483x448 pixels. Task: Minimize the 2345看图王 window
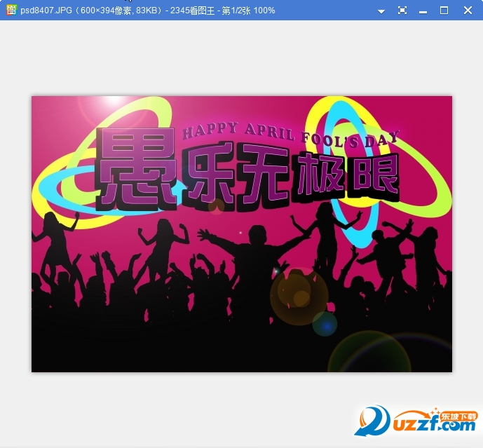click(x=423, y=12)
